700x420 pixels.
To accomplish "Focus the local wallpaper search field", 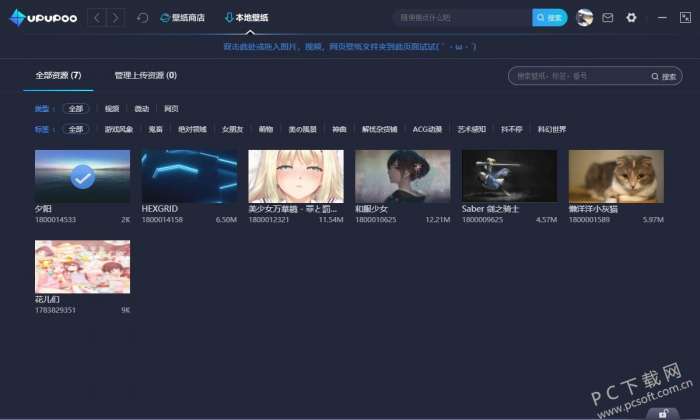I will click(x=580, y=76).
